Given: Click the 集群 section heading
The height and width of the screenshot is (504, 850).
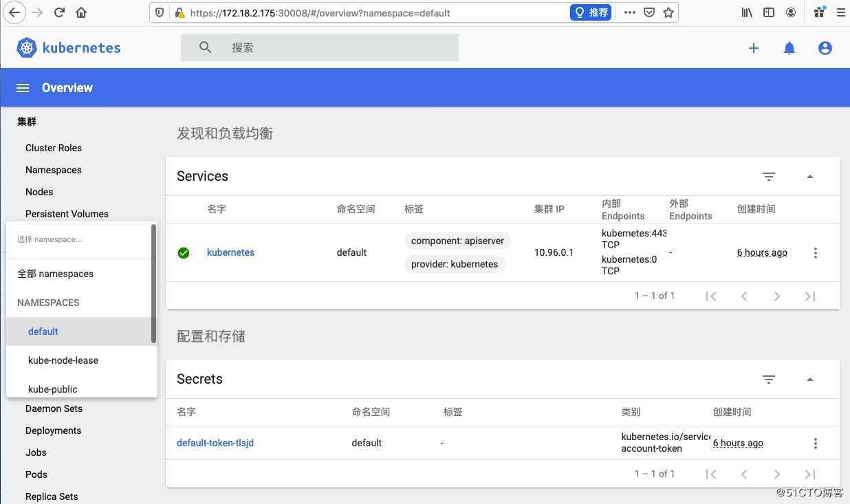Looking at the screenshot, I should (27, 122).
